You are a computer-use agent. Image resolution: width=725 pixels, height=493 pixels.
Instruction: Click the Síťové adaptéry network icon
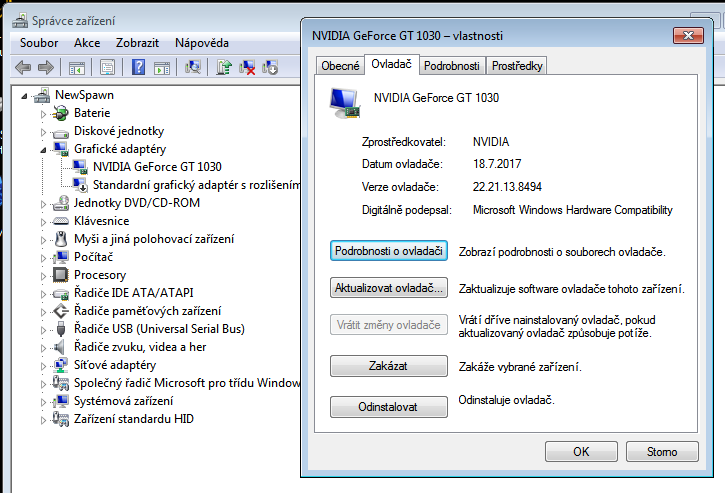coord(61,365)
